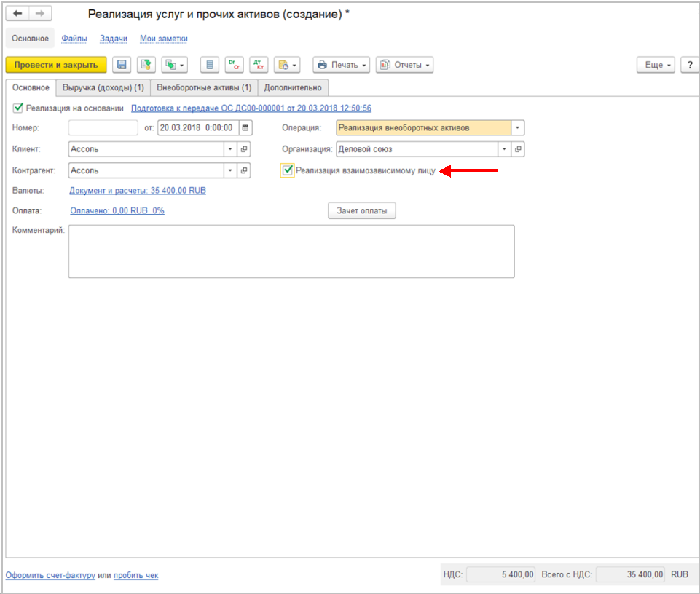
Task: Open the reminders clock-folder dropdown icon
Action: 287,65
